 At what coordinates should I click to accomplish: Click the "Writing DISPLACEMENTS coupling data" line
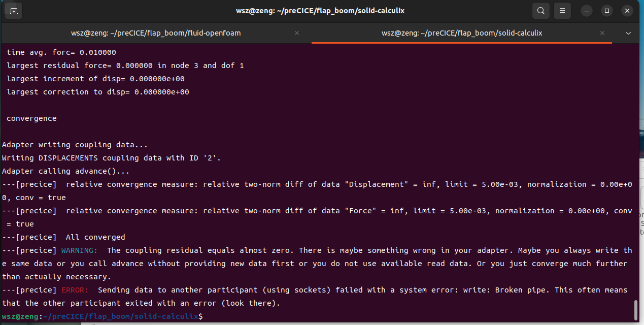111,158
